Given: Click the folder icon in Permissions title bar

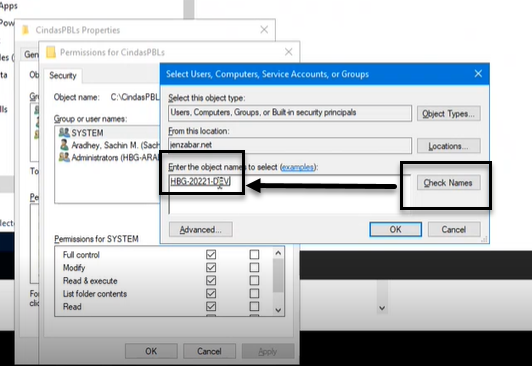Looking at the screenshot, I should 51,52.
